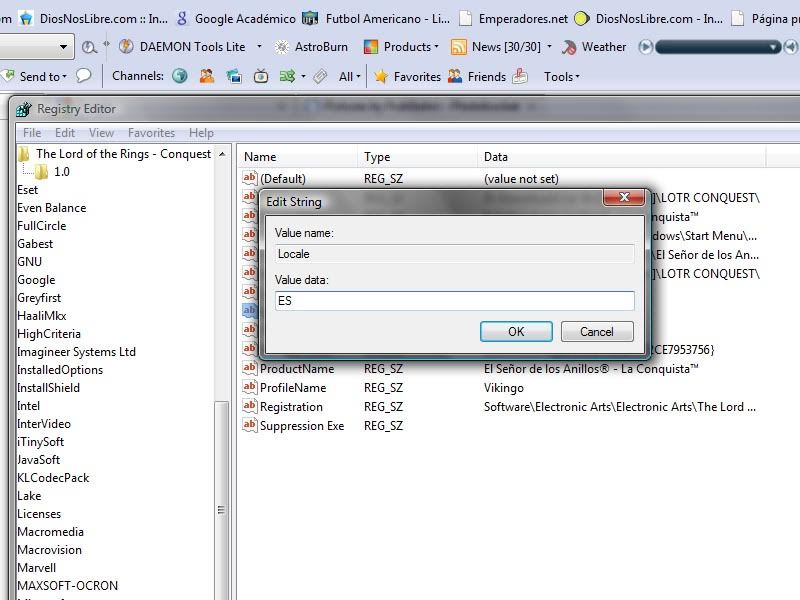Click the Registration string value icon
This screenshot has width=800, height=600.
point(249,406)
